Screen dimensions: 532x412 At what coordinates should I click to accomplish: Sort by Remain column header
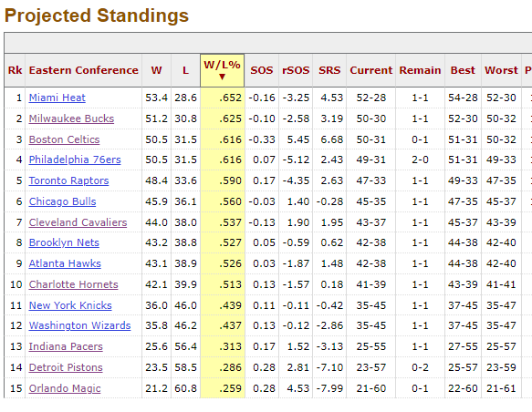point(420,70)
